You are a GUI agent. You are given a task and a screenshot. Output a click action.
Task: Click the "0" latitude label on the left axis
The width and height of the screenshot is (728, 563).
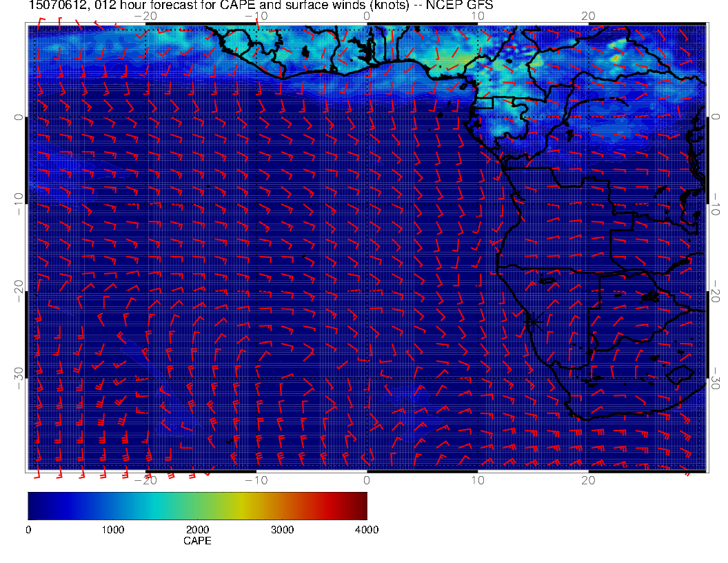tap(19, 117)
